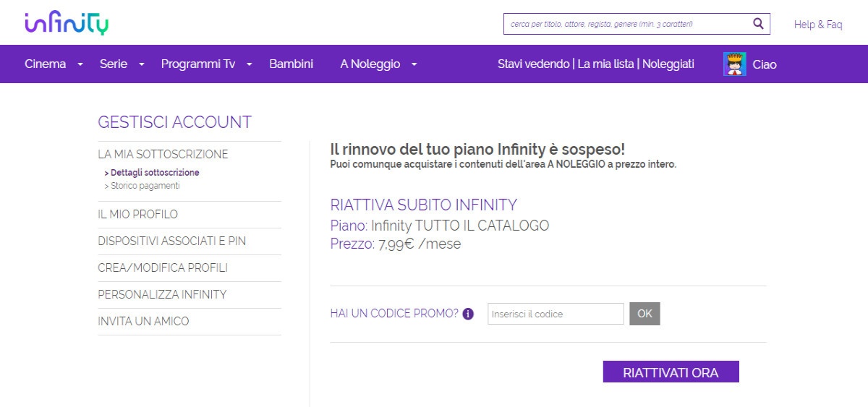Open La mia lista

pyautogui.click(x=605, y=64)
